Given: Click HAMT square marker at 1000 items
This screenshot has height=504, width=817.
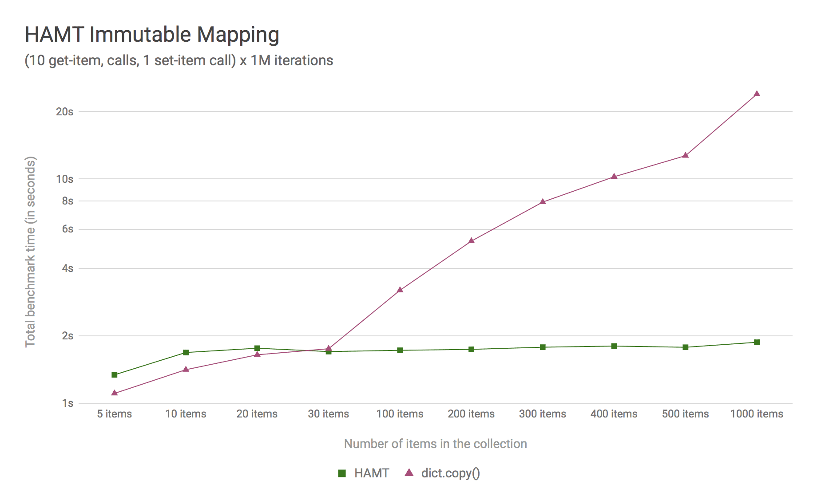Looking at the screenshot, I should pyautogui.click(x=757, y=342).
